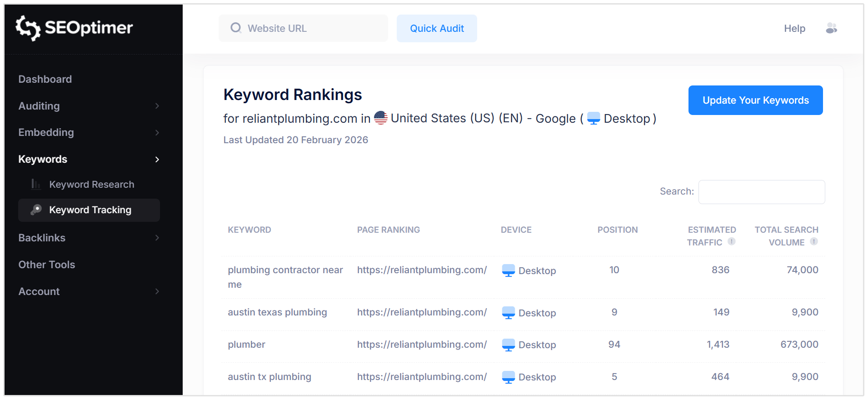Focus the Website URL input field

point(303,28)
